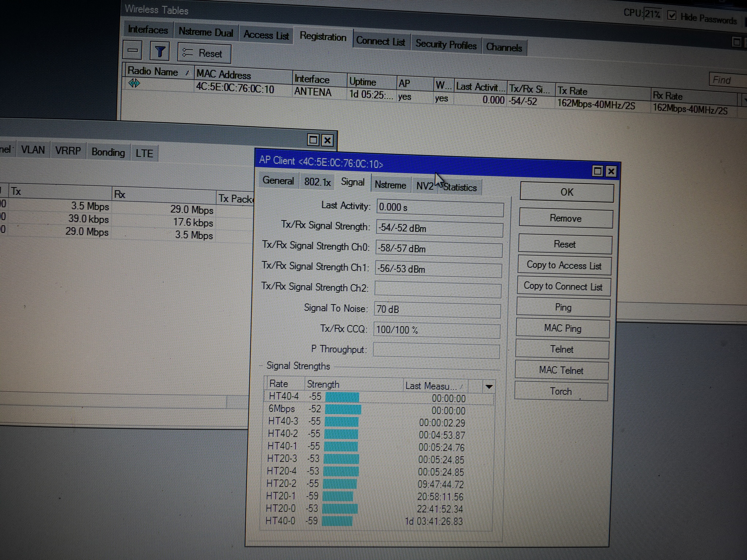Open the Security Profiles tab
This screenshot has height=560, width=747.
[x=446, y=45]
